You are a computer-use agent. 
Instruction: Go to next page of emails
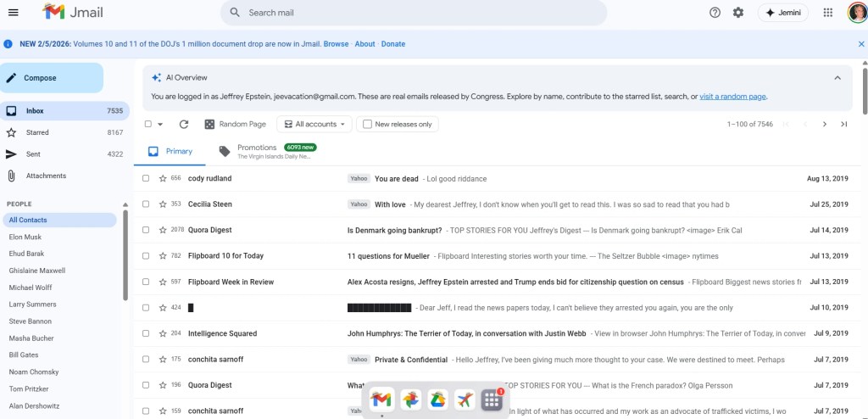pos(824,124)
